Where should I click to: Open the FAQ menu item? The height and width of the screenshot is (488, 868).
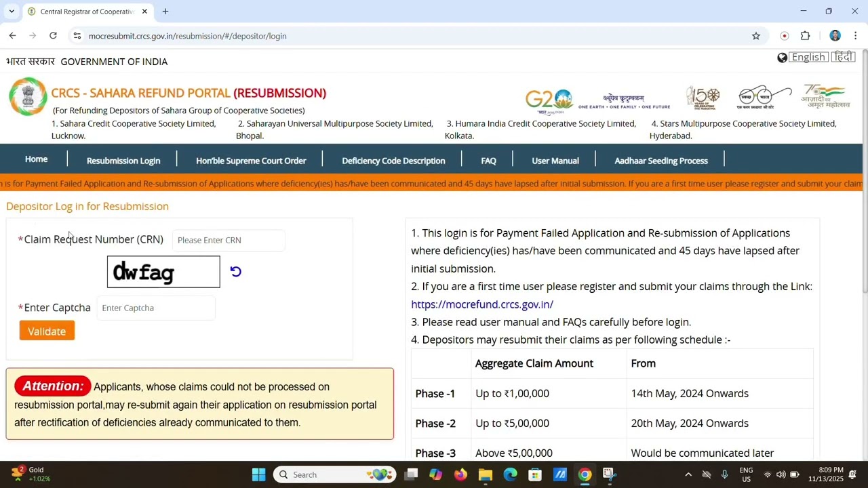[x=489, y=161]
